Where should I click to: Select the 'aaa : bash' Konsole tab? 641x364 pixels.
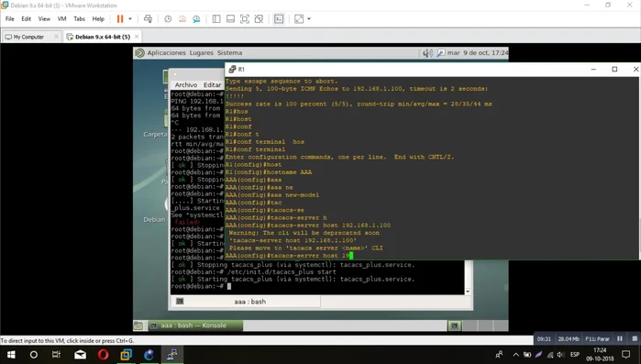pos(245,302)
